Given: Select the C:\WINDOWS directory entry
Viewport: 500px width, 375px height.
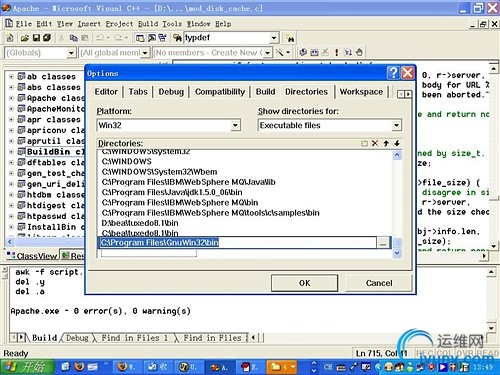Looking at the screenshot, I should pos(127,162).
